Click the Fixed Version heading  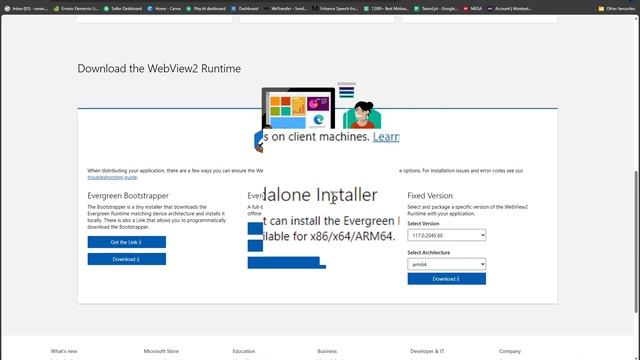(430, 196)
